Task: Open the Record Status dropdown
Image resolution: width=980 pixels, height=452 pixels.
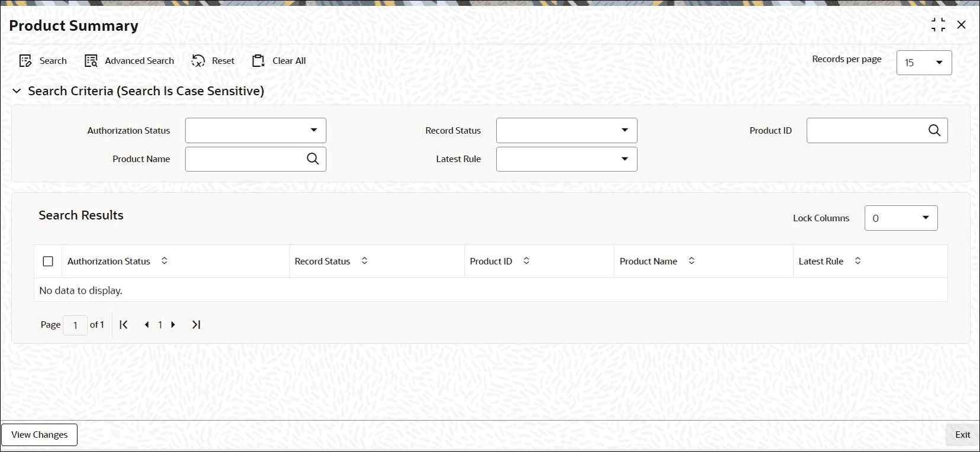Action: pos(567,131)
